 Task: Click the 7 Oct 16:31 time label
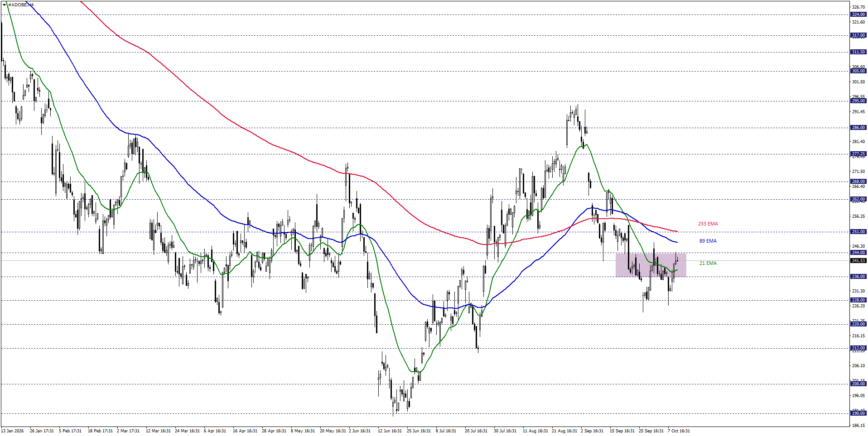[679, 431]
